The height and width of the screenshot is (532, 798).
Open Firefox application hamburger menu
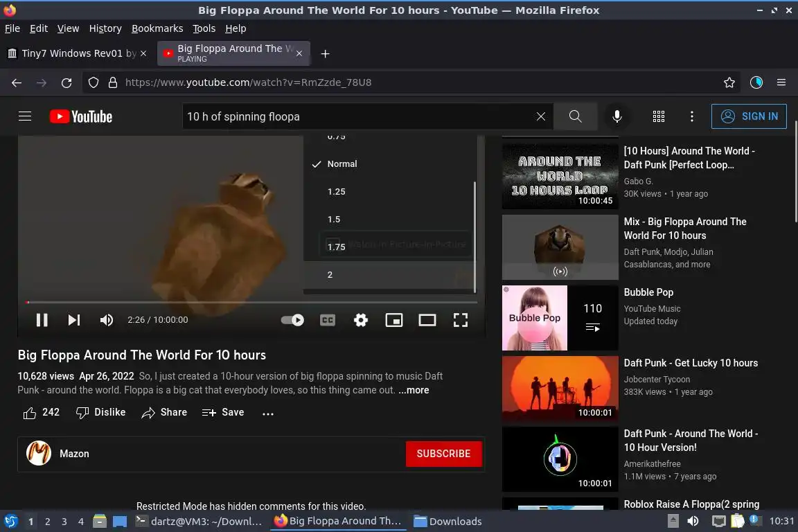click(781, 82)
